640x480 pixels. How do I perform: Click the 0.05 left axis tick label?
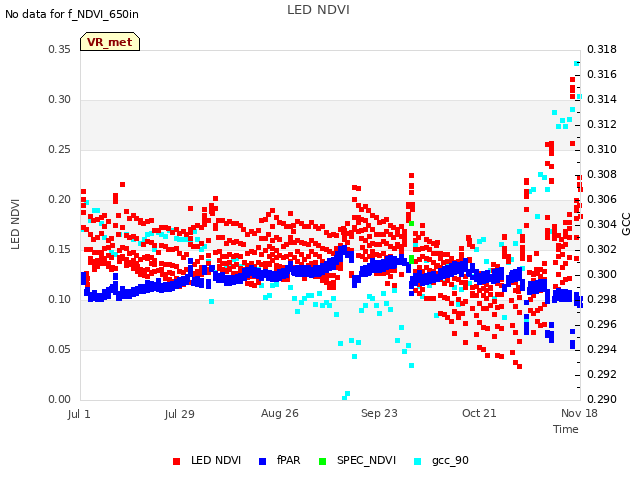click(59, 349)
